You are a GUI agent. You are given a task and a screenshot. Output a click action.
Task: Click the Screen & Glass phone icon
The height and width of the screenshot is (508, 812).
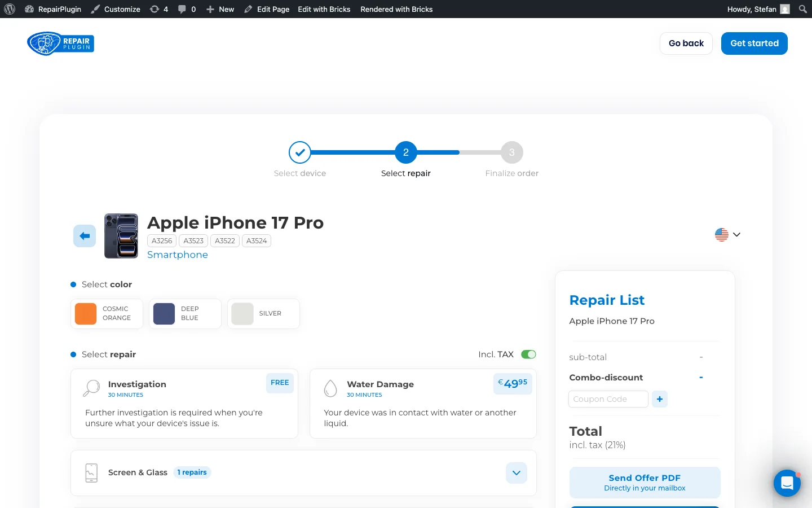(91, 473)
